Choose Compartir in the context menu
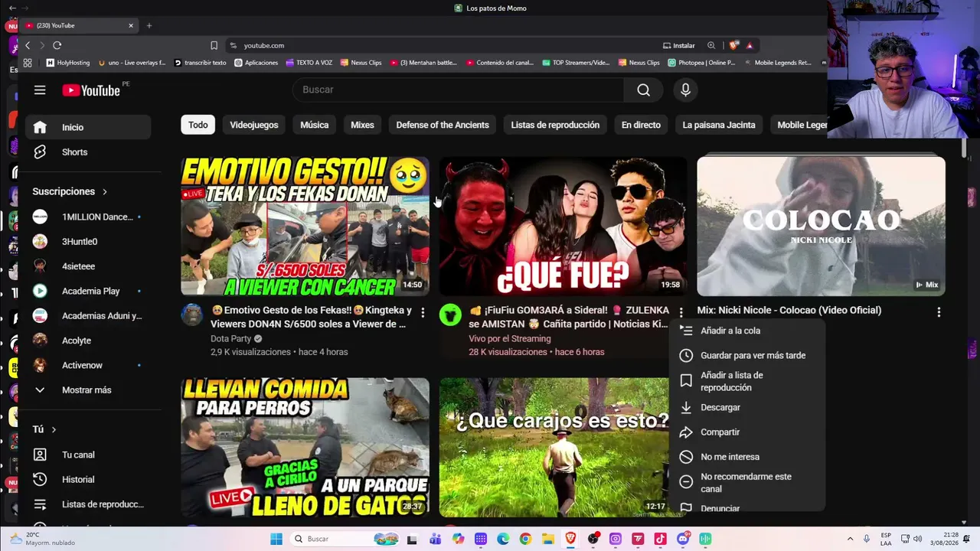Image resolution: width=980 pixels, height=551 pixels. pyautogui.click(x=746, y=432)
